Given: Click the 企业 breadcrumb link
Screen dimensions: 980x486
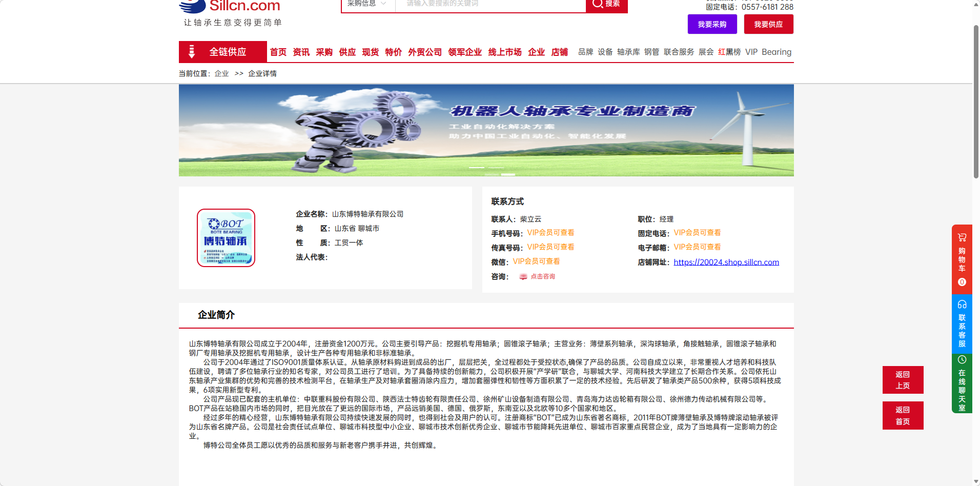Looking at the screenshot, I should pos(221,74).
